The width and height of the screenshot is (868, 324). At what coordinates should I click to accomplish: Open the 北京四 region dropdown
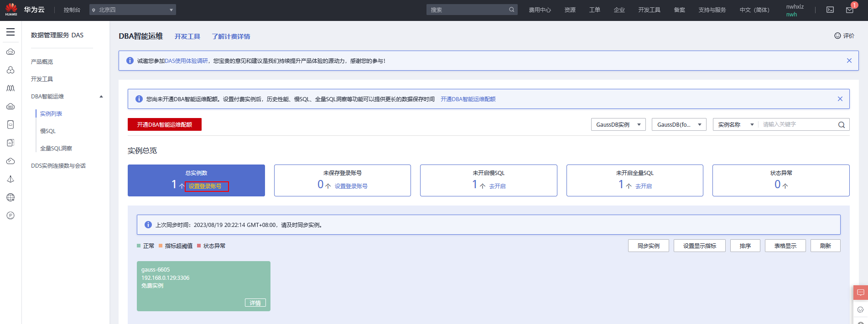[133, 10]
